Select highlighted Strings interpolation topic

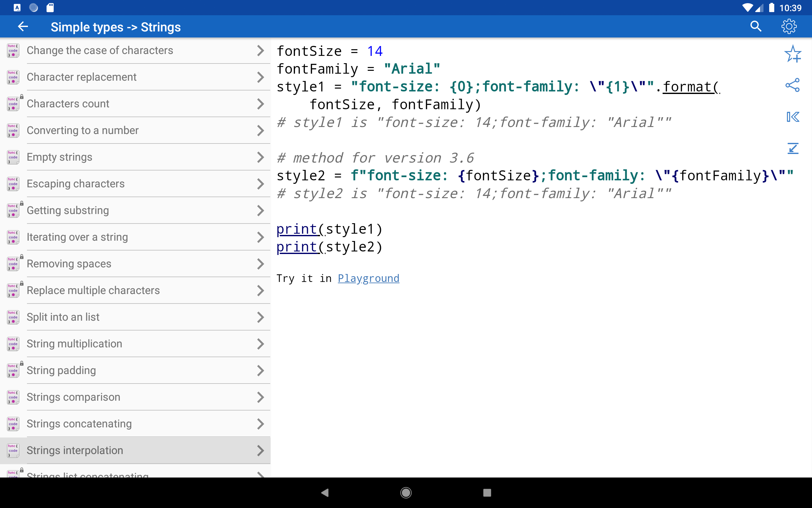(135, 451)
